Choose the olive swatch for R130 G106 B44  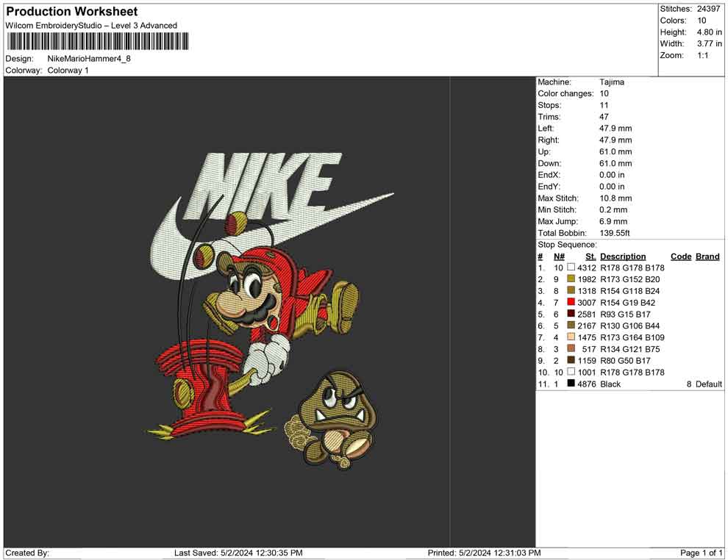coord(571,326)
